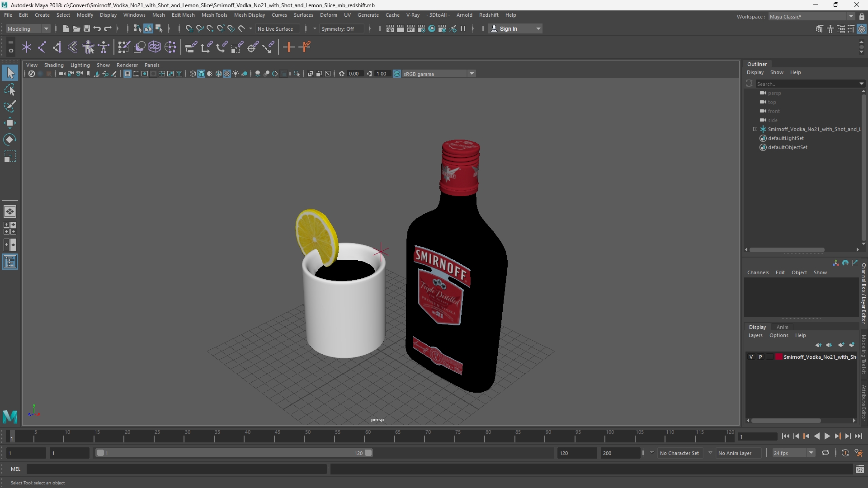Viewport: 868px width, 488px height.
Task: Toggle color management icon beside sRGB gamma
Action: click(x=397, y=74)
